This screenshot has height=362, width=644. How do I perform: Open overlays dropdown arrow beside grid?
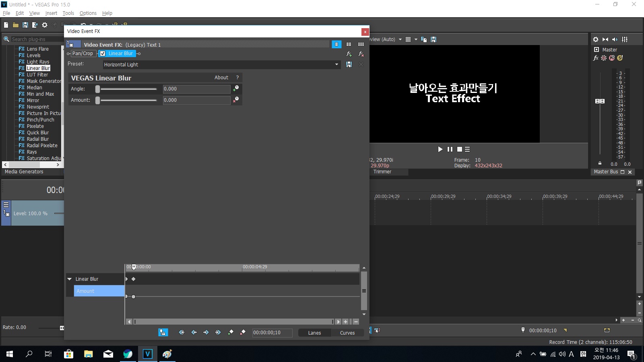click(x=416, y=39)
